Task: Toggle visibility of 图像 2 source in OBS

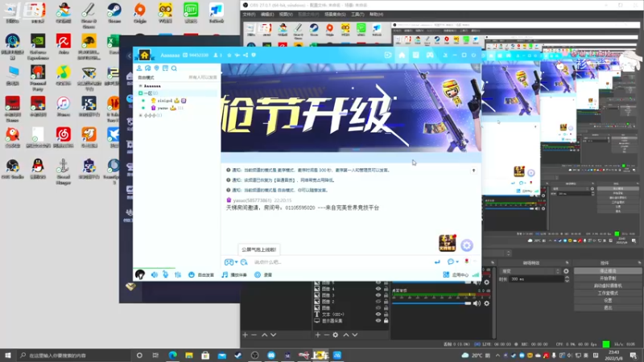Action: [x=378, y=301]
